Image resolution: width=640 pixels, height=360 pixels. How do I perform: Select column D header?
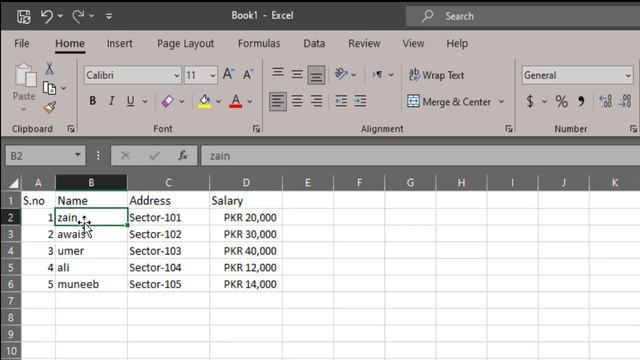[x=246, y=183]
